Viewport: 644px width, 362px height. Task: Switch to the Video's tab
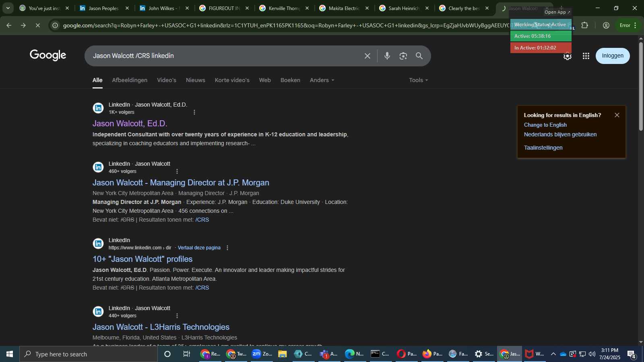tap(167, 80)
